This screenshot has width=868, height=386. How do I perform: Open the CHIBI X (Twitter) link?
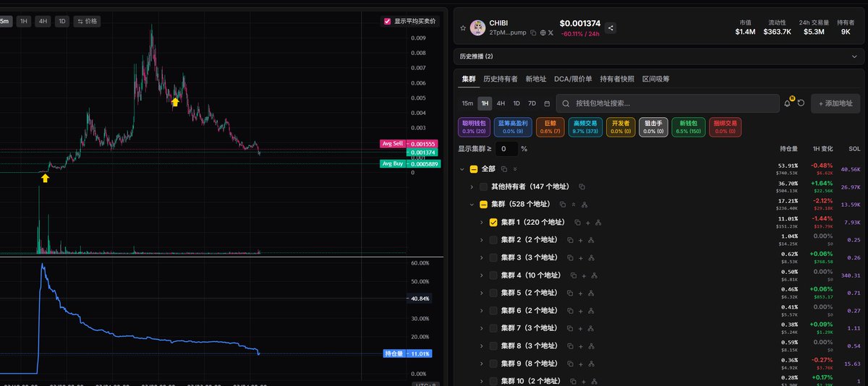pyautogui.click(x=550, y=33)
